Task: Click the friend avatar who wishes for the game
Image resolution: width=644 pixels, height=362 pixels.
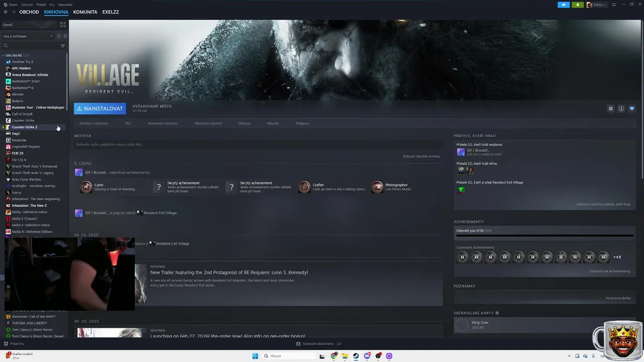Action: (461, 190)
